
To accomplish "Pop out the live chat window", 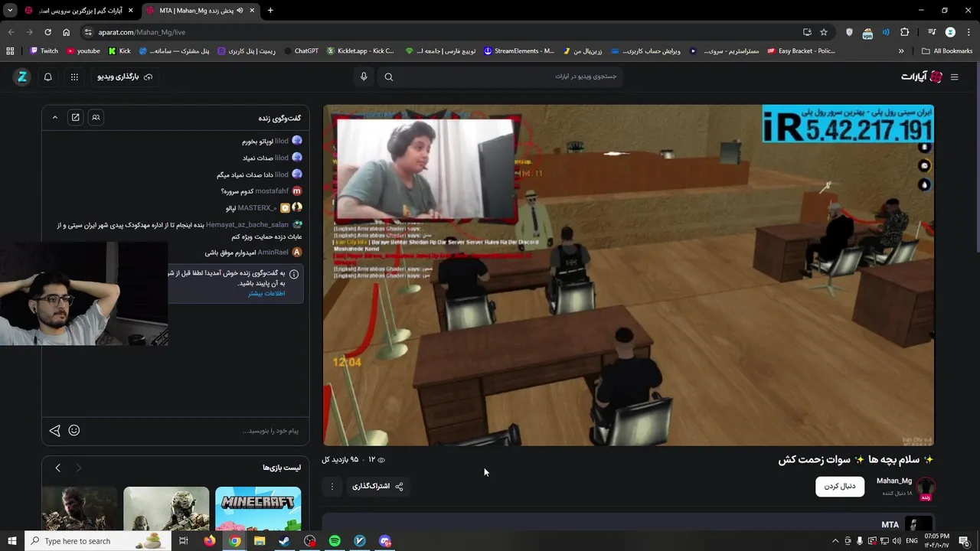I will click(x=75, y=117).
